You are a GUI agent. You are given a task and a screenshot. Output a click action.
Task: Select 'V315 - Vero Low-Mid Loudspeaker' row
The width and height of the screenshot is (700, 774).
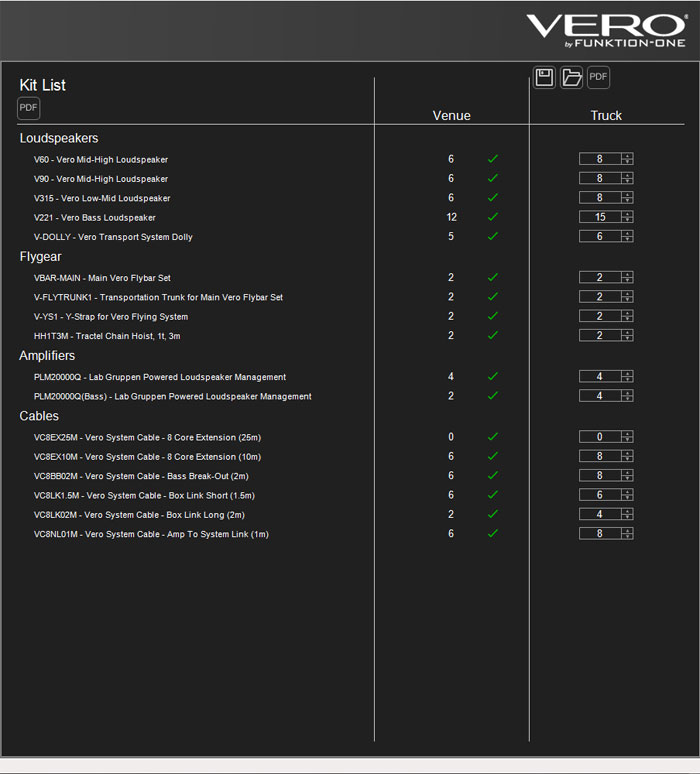tap(102, 198)
